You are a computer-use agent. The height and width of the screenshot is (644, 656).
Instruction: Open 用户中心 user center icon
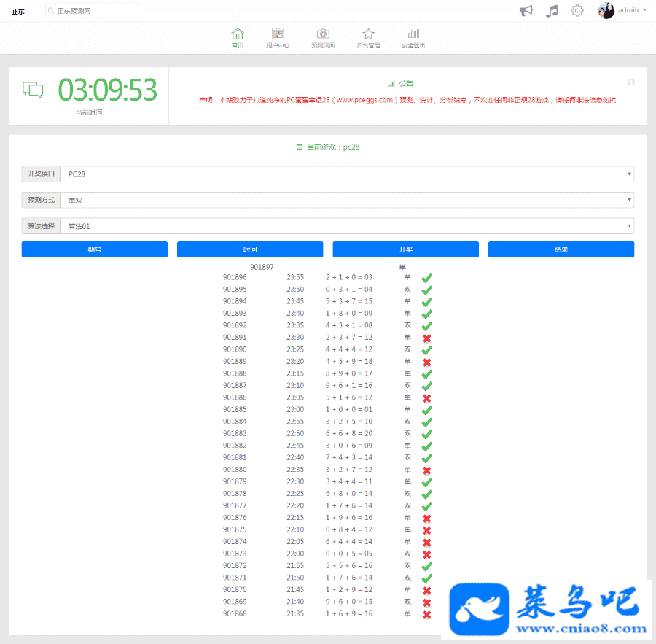tap(278, 34)
